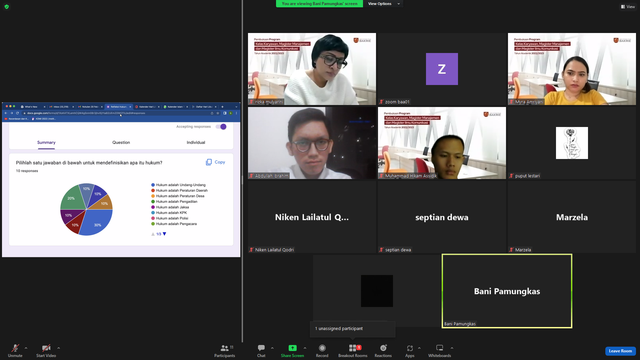Click muted mic icon on Niken Lailatul Qodri tile
This screenshot has height=360, width=640.
tap(251, 250)
